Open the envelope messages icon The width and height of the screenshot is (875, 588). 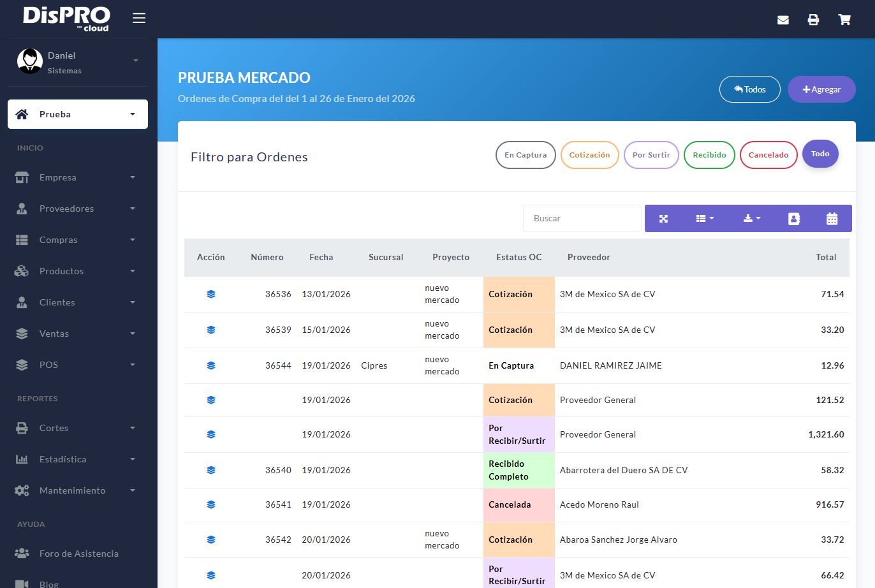[x=783, y=20]
